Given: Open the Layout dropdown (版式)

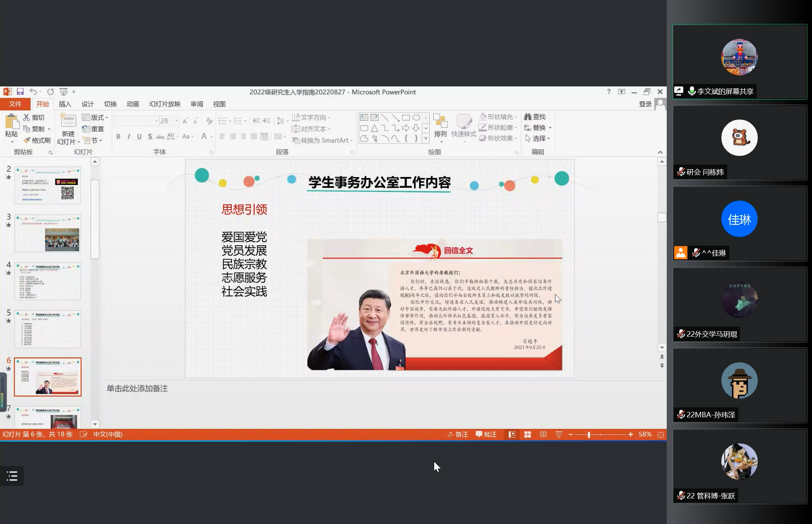Looking at the screenshot, I should [96, 117].
